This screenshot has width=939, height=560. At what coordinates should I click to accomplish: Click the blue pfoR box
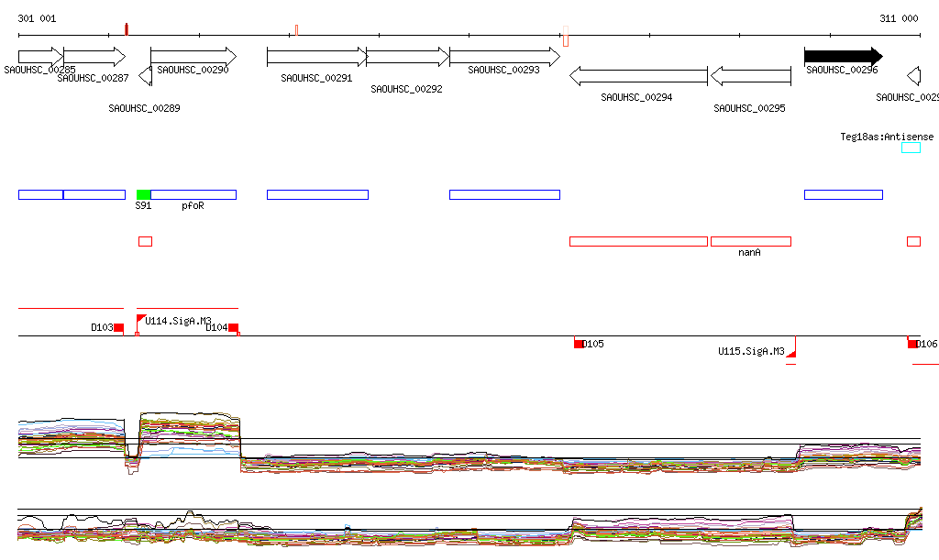pos(193,194)
